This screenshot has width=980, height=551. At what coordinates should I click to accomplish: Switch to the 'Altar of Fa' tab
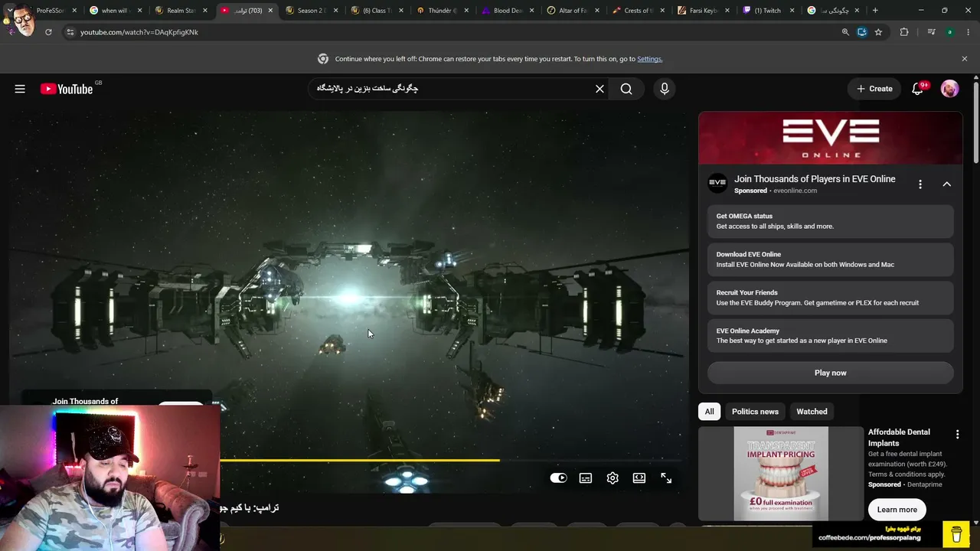[x=573, y=11]
